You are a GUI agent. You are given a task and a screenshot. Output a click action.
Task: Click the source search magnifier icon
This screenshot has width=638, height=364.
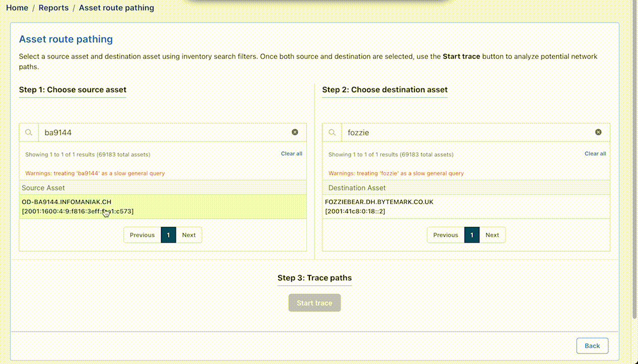coord(29,132)
